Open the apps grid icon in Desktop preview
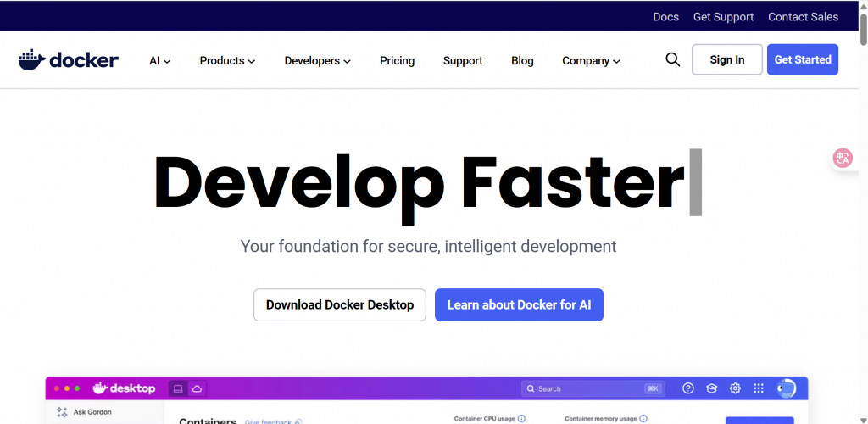868x424 pixels. [x=759, y=388]
